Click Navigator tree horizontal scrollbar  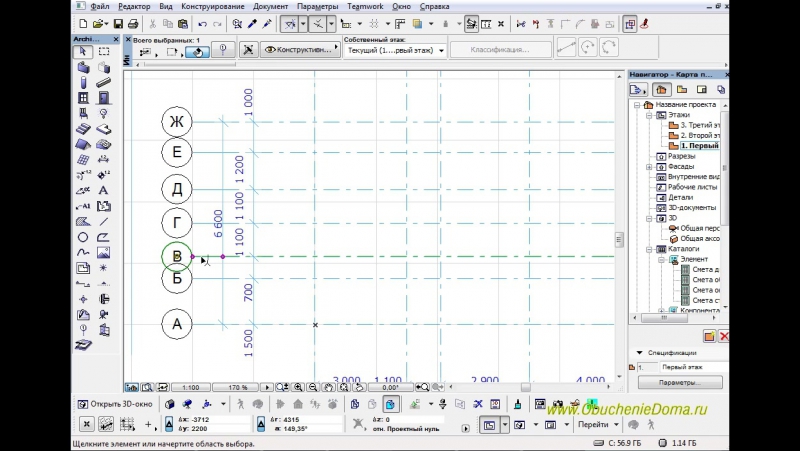point(674,317)
